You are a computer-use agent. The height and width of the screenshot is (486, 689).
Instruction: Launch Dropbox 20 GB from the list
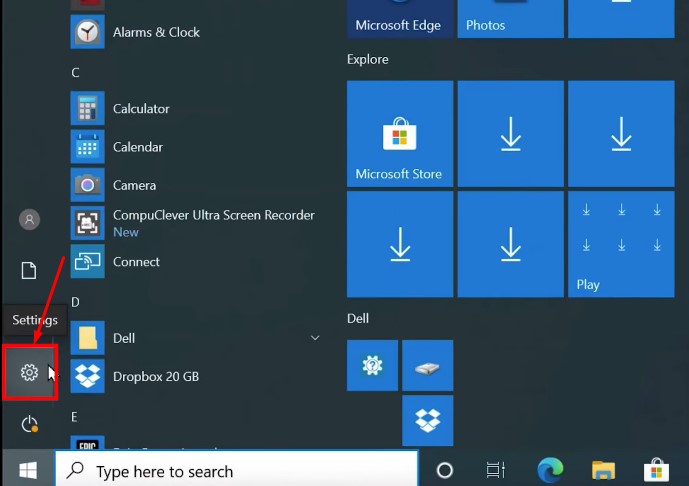[198, 376]
